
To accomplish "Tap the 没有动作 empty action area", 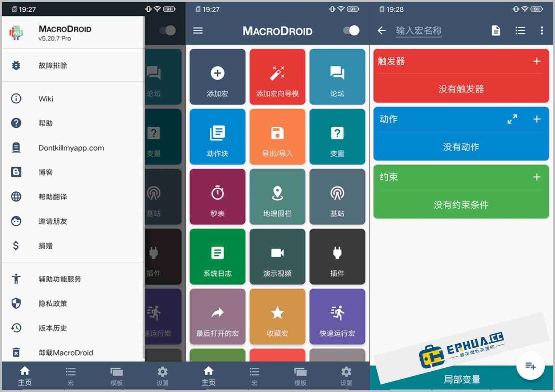I will click(461, 147).
